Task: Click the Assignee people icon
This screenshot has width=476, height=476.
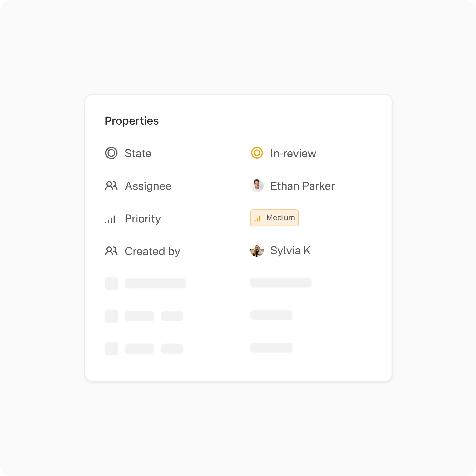Action: click(x=111, y=186)
